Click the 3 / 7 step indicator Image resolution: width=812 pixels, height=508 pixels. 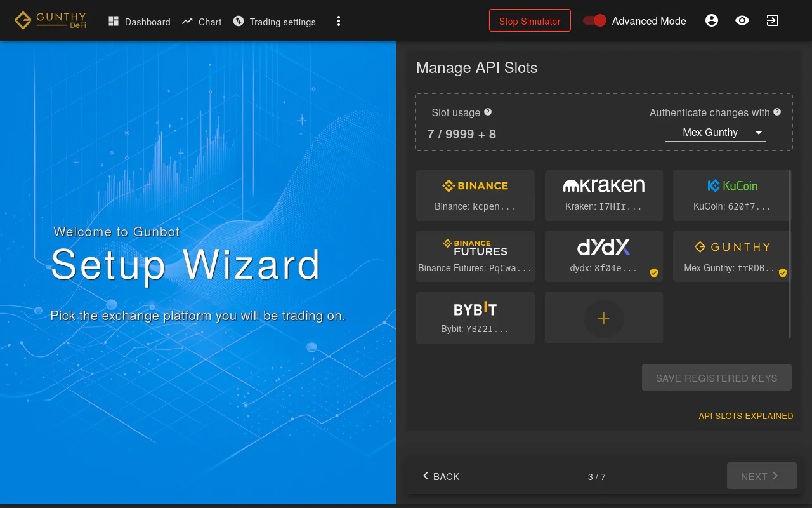[x=597, y=477]
